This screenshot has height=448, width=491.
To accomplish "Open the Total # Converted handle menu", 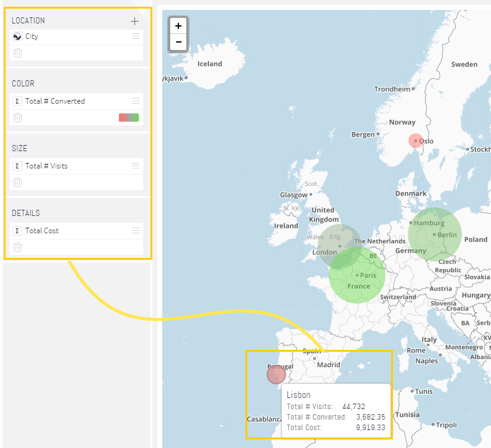I will (x=136, y=101).
